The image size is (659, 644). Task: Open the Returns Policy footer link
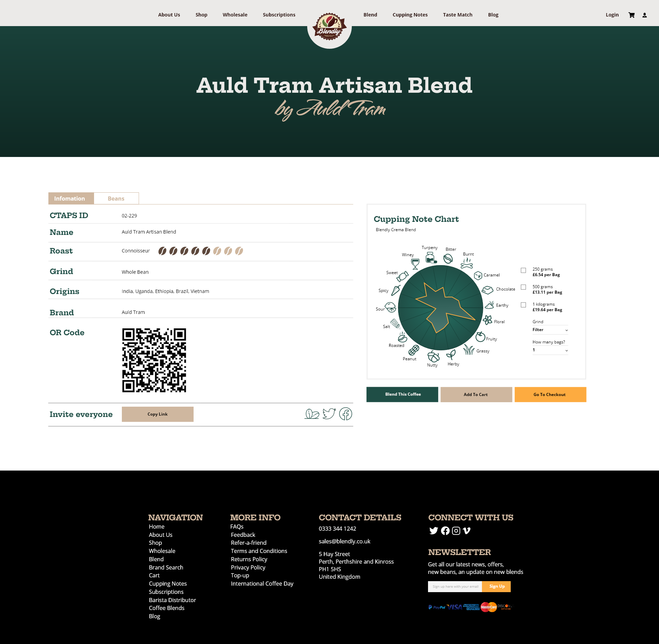pyautogui.click(x=249, y=559)
